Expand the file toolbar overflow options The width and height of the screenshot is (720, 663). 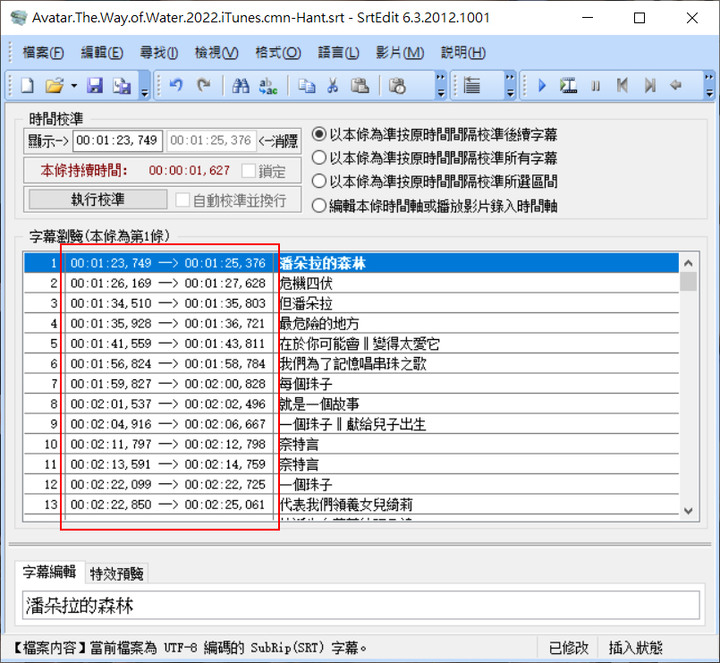click(x=145, y=85)
